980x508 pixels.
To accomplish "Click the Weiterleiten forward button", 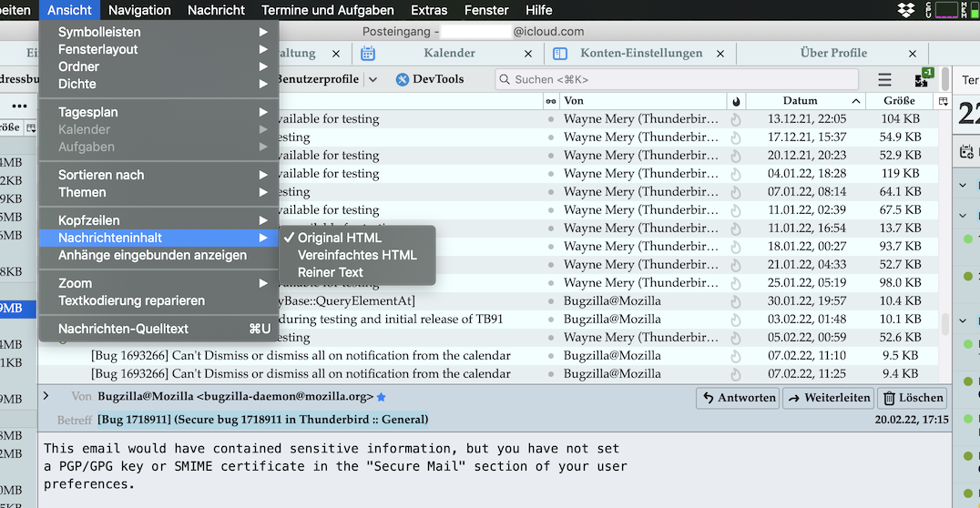I will point(827,398).
